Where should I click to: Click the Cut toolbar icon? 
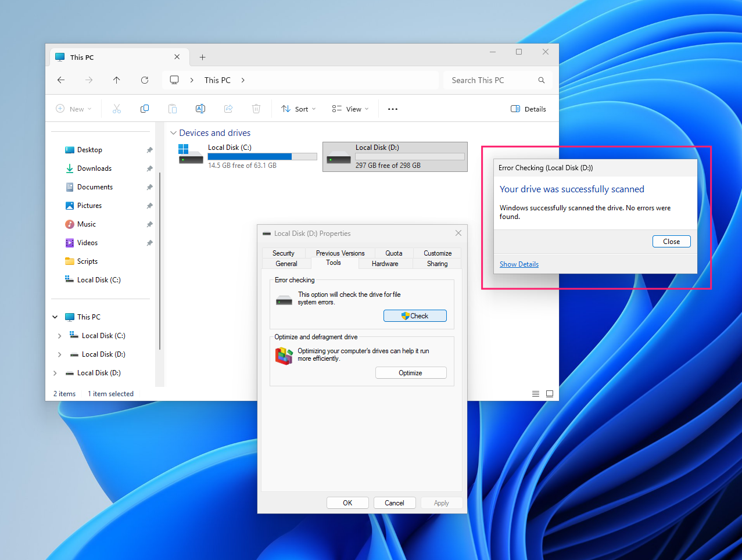pyautogui.click(x=117, y=109)
